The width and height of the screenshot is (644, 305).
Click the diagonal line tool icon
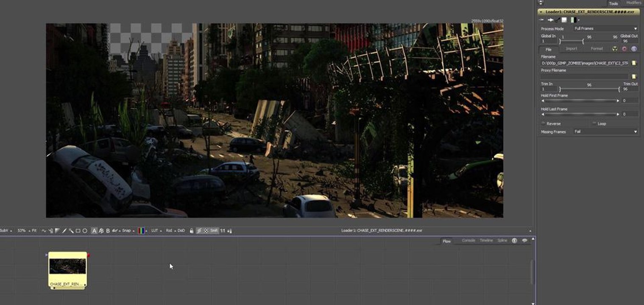pos(64,231)
